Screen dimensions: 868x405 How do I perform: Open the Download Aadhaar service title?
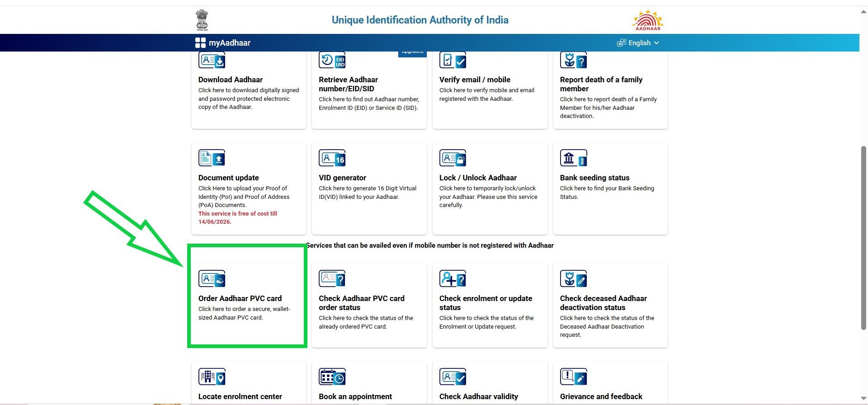231,80
